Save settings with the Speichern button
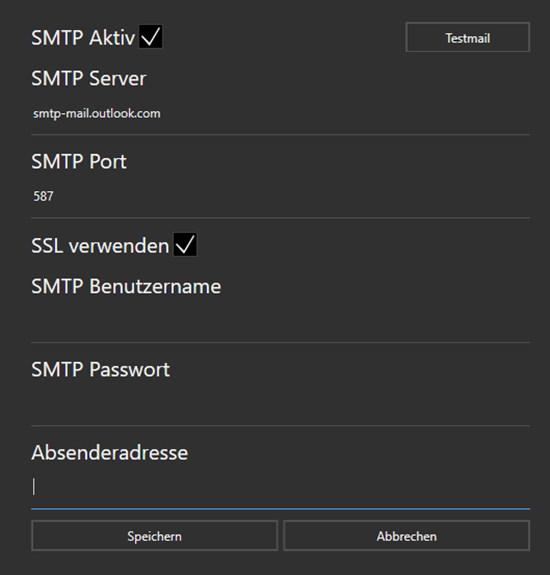 [154, 535]
